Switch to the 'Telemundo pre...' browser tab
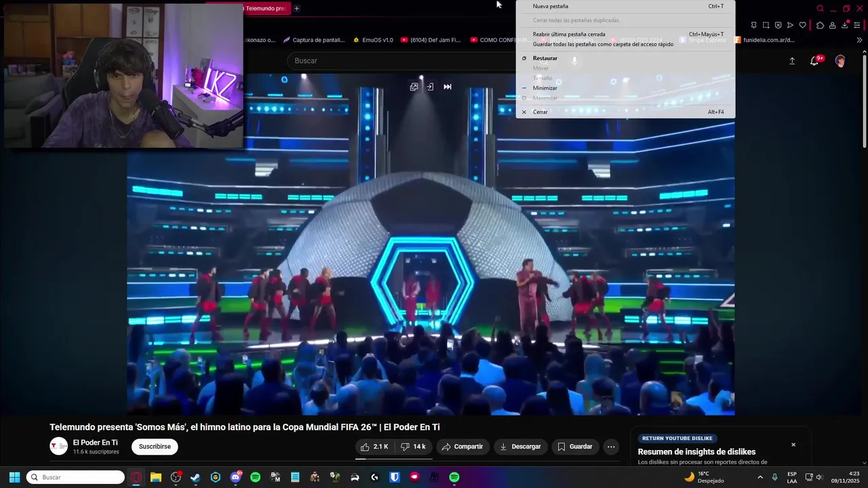868x488 pixels. (x=265, y=8)
